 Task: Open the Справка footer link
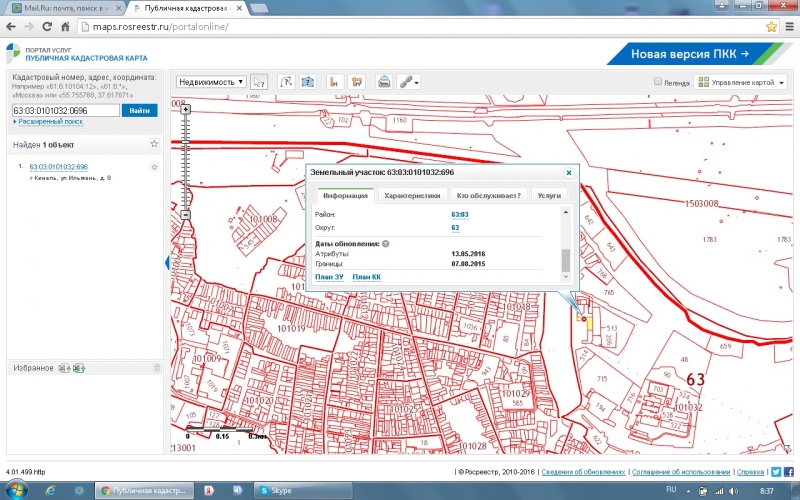pyautogui.click(x=751, y=472)
